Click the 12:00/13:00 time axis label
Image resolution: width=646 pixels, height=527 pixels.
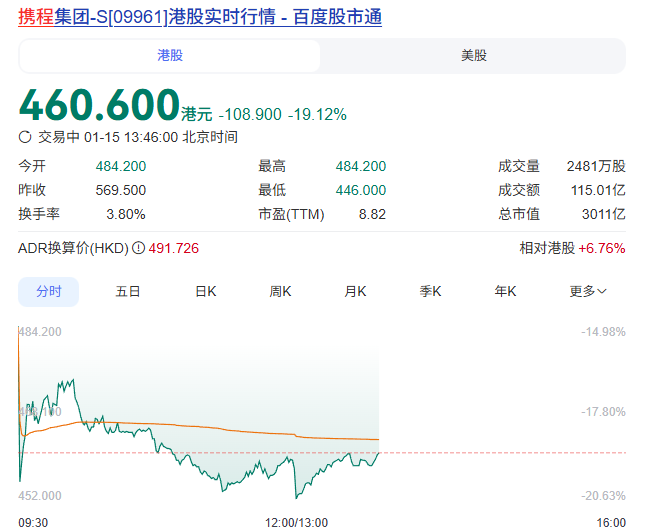(x=296, y=522)
